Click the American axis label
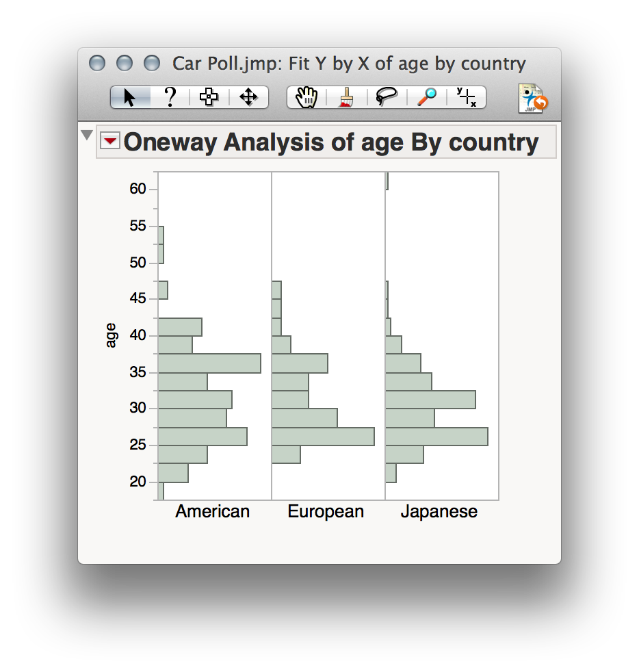639x672 pixels. 212,512
